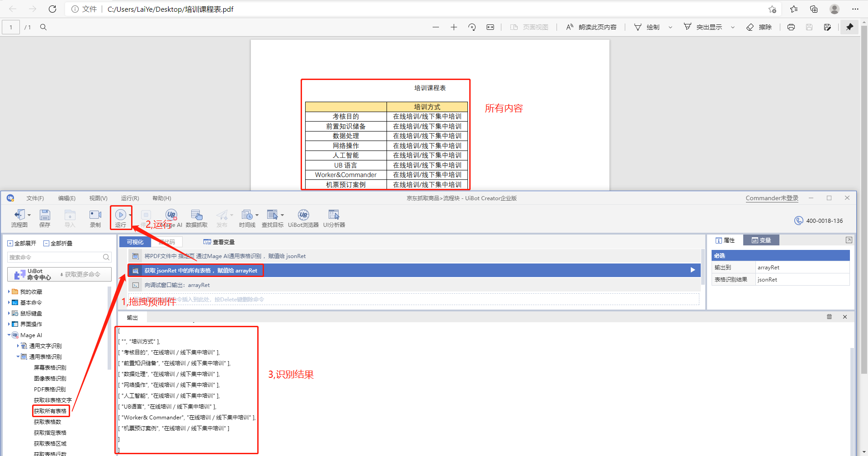Open the 文件(F) menu
This screenshot has height=456, width=868.
coord(35,198)
